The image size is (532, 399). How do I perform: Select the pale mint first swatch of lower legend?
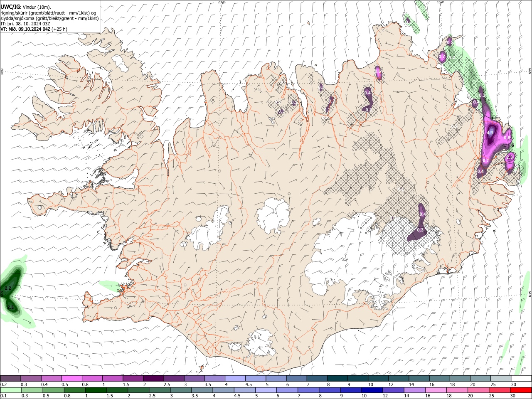click(x=10, y=390)
